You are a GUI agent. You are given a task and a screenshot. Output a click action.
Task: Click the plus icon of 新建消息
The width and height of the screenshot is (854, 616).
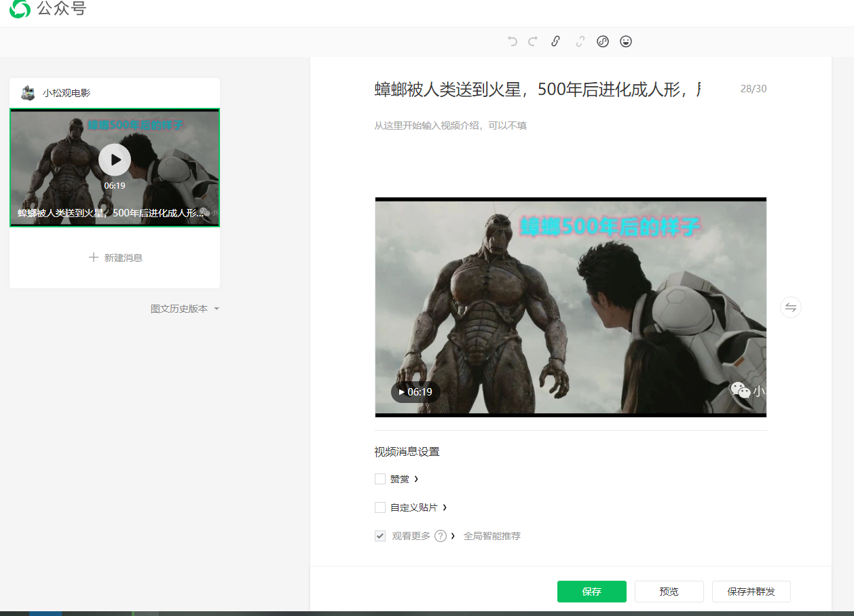click(x=94, y=258)
